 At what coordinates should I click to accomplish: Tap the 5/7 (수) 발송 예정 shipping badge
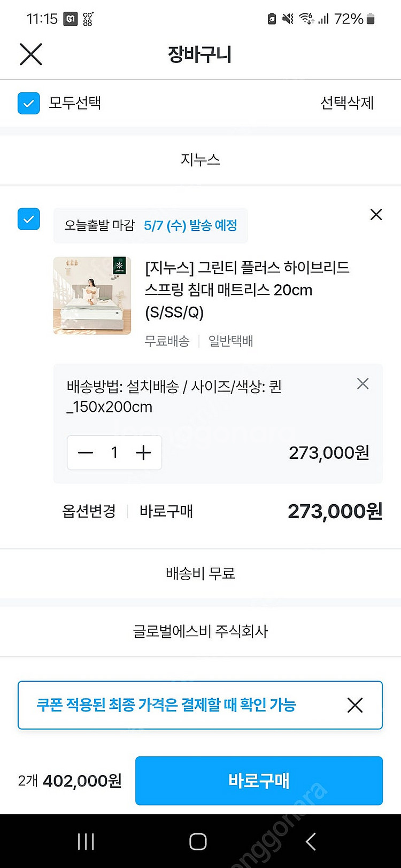190,225
